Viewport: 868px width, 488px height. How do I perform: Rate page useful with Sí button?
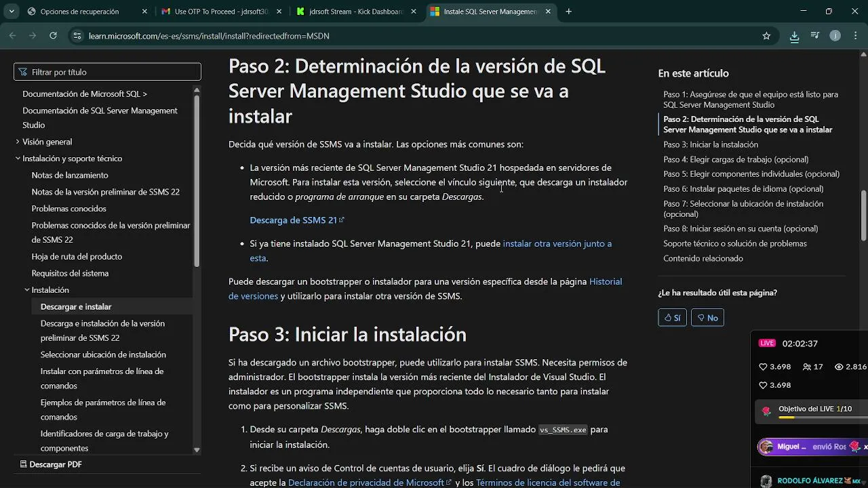672,317
